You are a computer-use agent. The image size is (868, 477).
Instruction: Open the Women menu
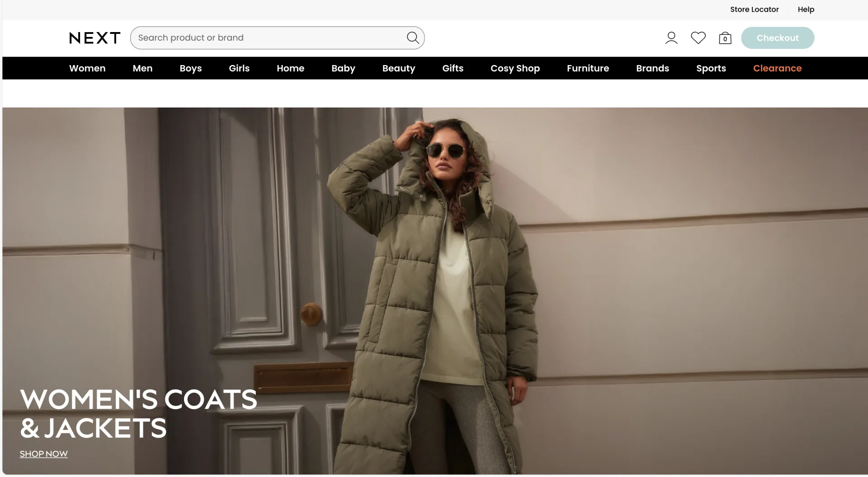pyautogui.click(x=87, y=68)
